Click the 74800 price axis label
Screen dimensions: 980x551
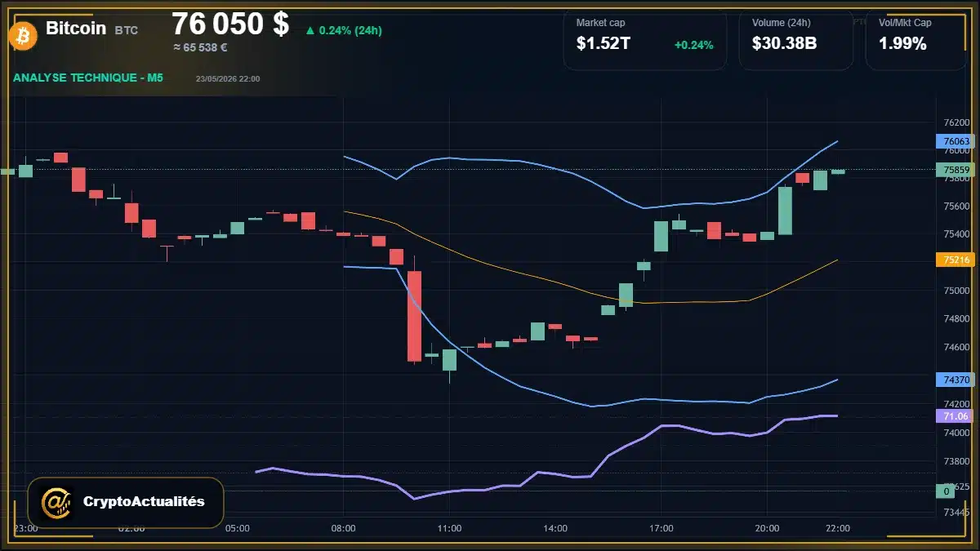956,319
